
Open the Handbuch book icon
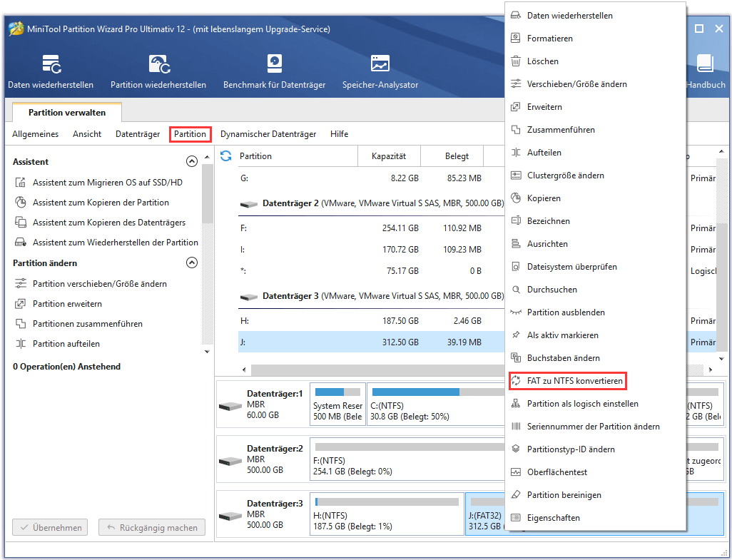click(706, 63)
